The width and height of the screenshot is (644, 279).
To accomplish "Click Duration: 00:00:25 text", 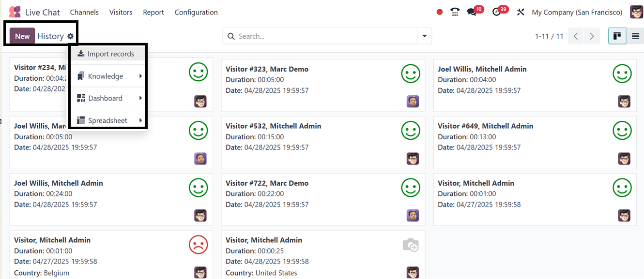I will (255, 251).
